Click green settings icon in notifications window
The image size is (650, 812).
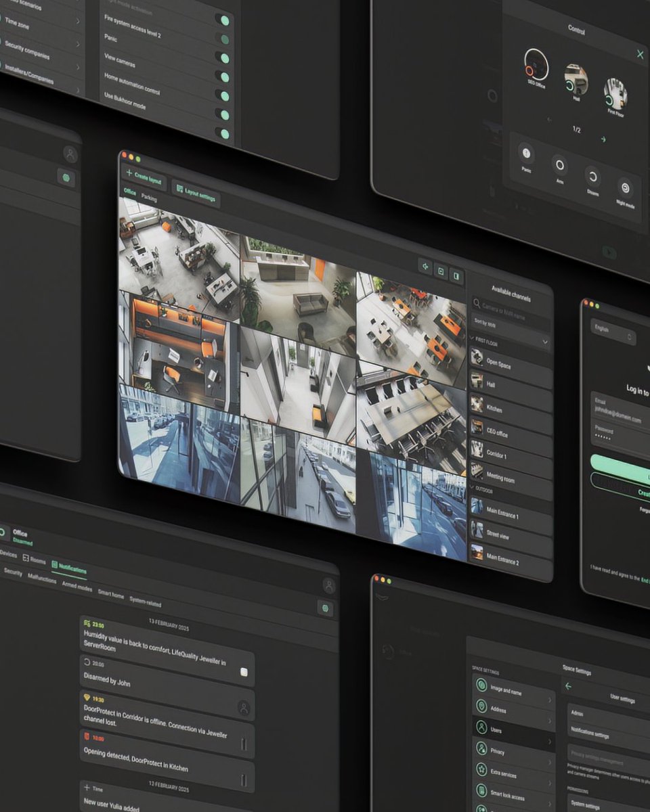point(326,608)
